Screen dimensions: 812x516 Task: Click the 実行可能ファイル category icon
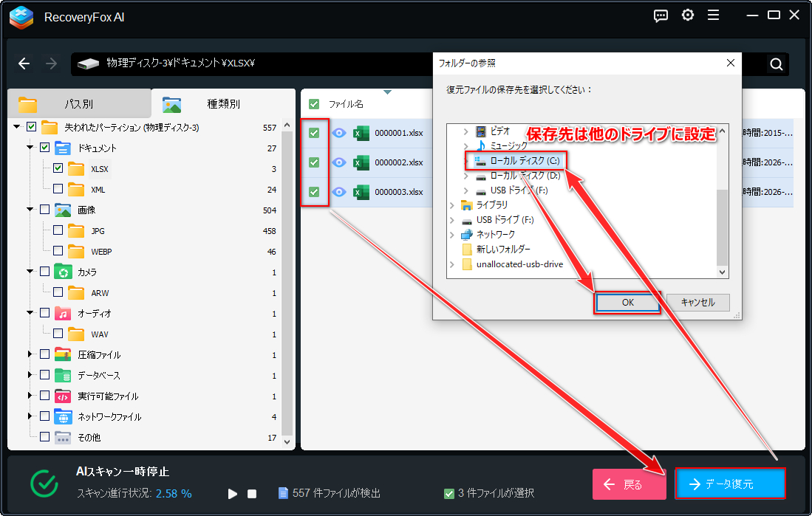pos(63,396)
